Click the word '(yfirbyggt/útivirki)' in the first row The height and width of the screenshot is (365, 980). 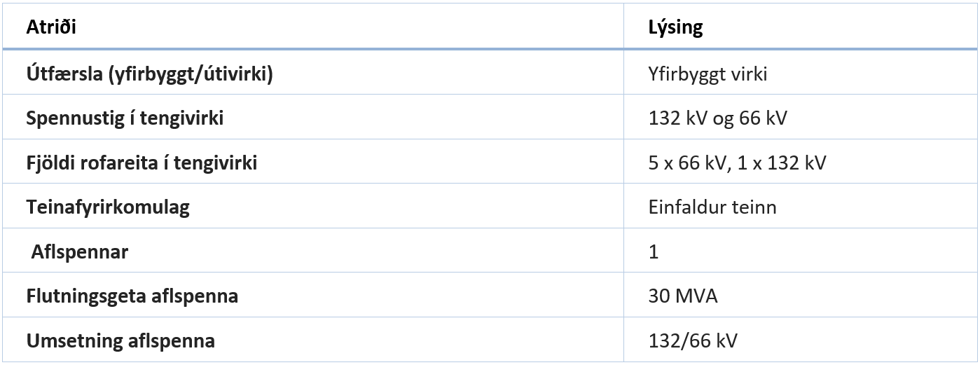[191, 74]
